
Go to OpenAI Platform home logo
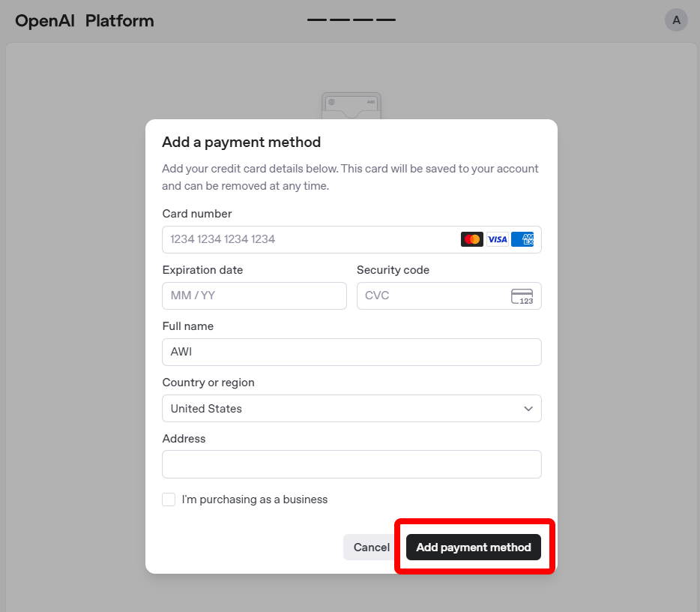coord(85,20)
